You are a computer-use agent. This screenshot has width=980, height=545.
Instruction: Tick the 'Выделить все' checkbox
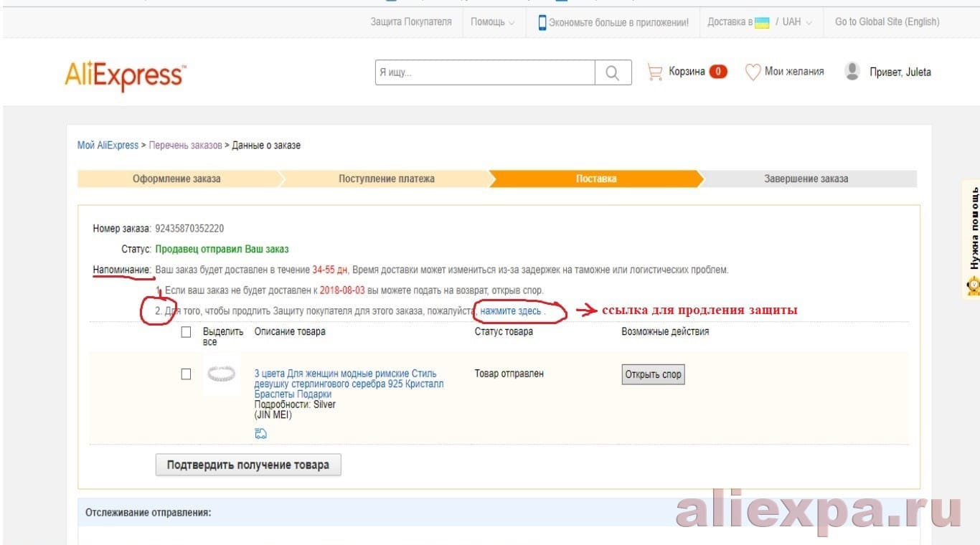pos(187,332)
